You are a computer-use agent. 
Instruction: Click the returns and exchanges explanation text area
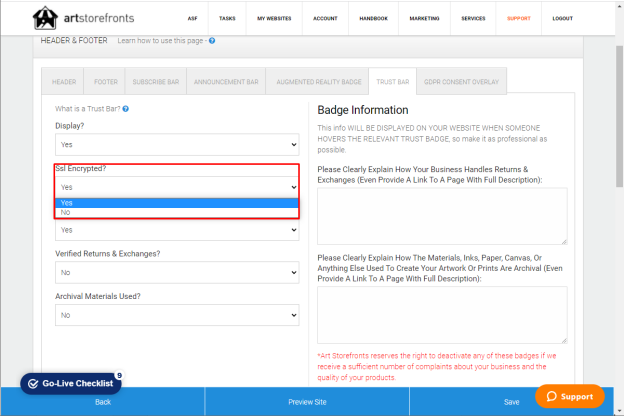tap(442, 216)
